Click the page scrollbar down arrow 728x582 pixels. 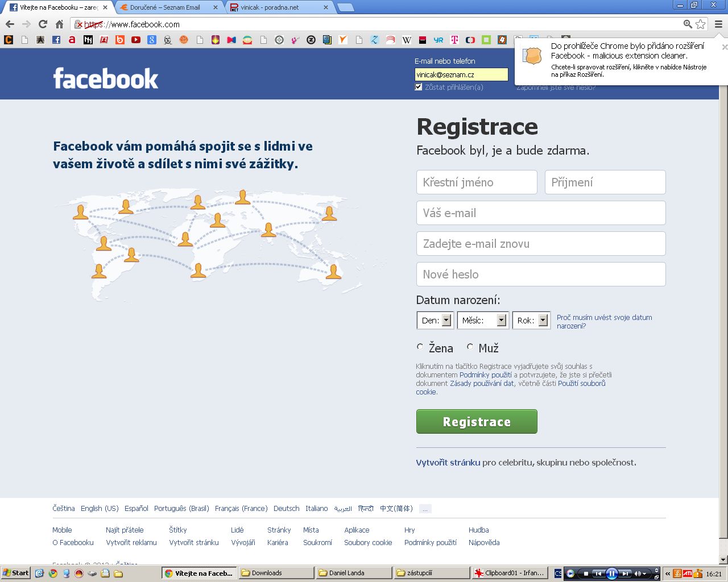coord(723,560)
